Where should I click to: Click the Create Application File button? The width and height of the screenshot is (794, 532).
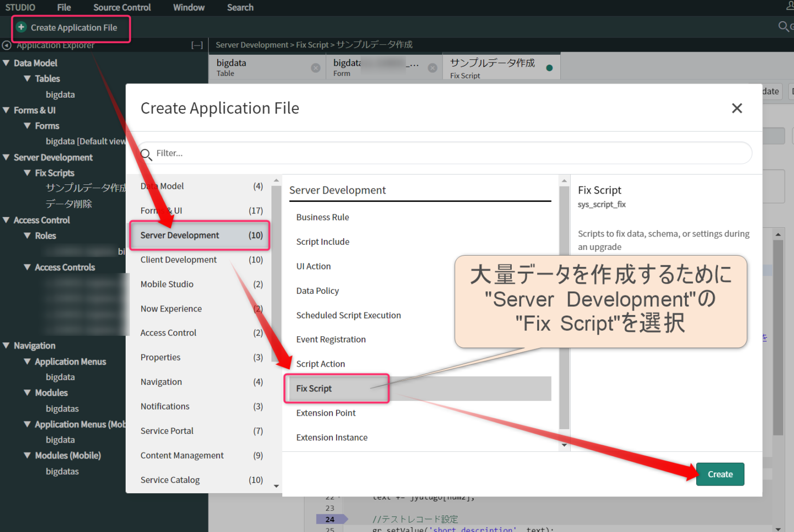click(71, 28)
